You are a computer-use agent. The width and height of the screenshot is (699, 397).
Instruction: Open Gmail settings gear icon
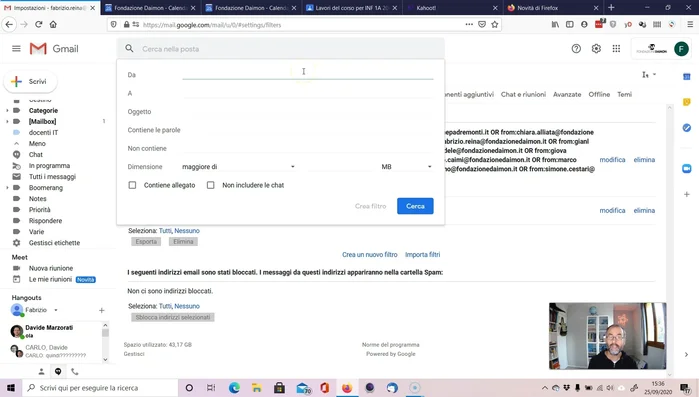coord(596,49)
